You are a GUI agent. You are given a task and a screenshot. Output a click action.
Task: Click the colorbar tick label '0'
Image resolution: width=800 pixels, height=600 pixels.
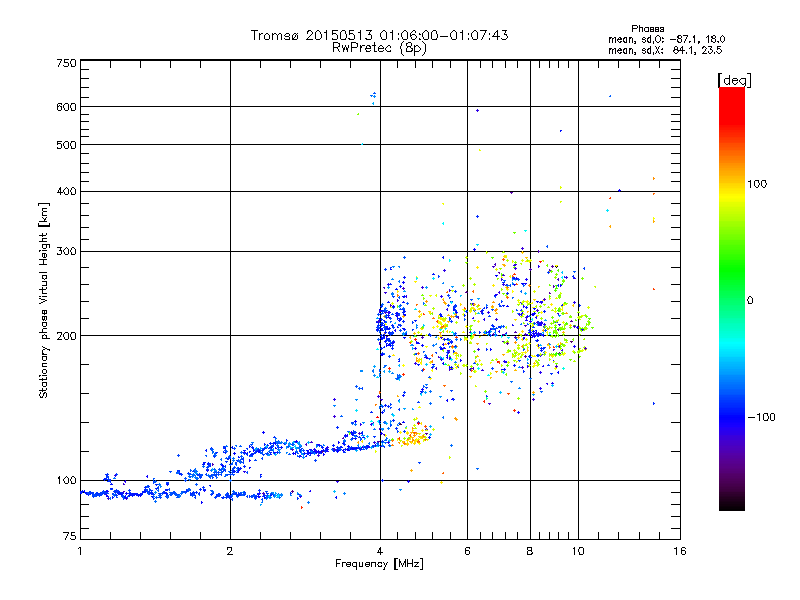coord(750,300)
